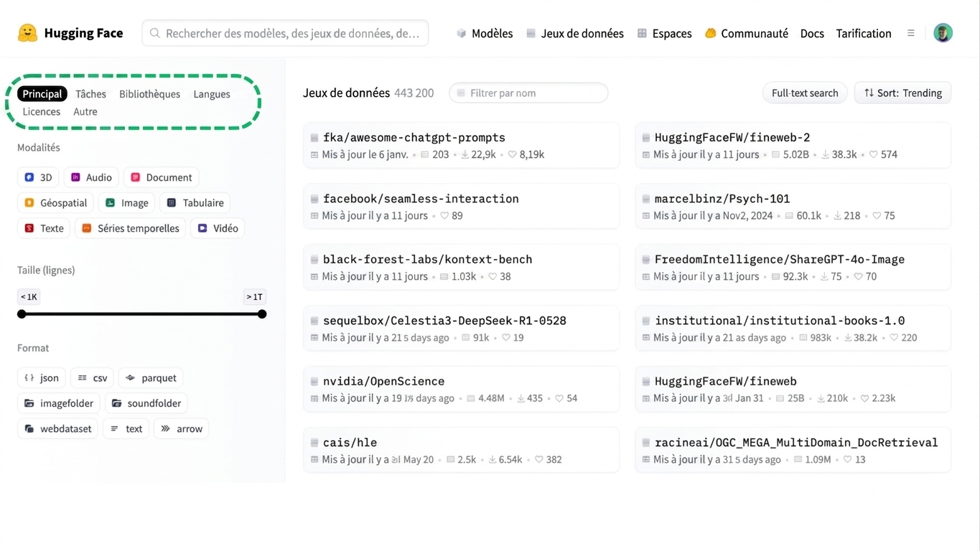The width and height of the screenshot is (980, 551).
Task: Click the Audio modality icon
Action: pyautogui.click(x=75, y=177)
